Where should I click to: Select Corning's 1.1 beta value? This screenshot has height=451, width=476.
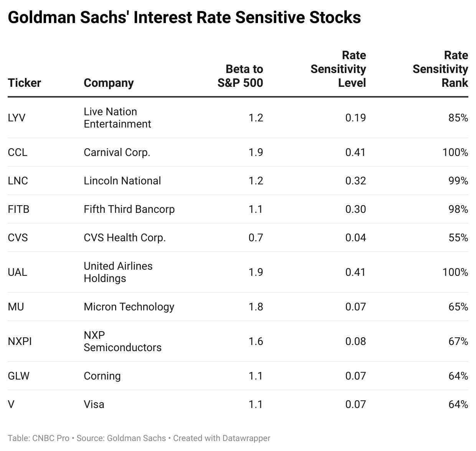click(255, 376)
